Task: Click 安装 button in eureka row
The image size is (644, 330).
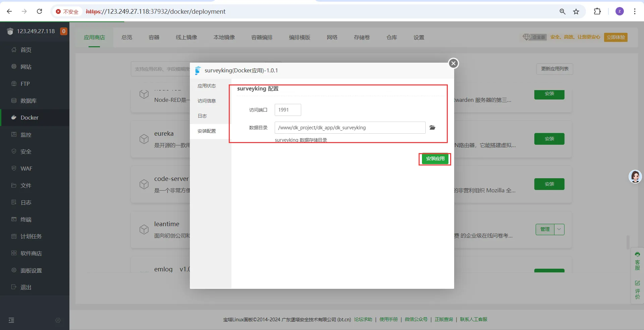Action: click(x=549, y=139)
